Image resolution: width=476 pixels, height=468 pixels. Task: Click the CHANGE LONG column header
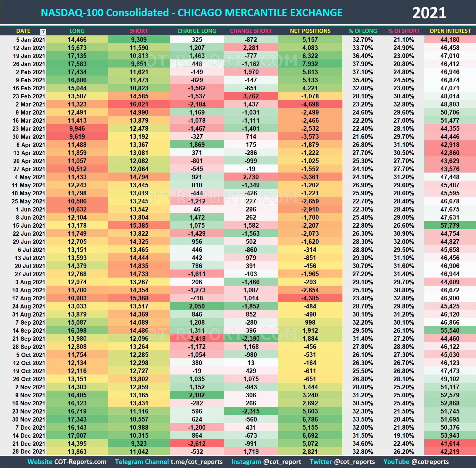click(x=197, y=31)
